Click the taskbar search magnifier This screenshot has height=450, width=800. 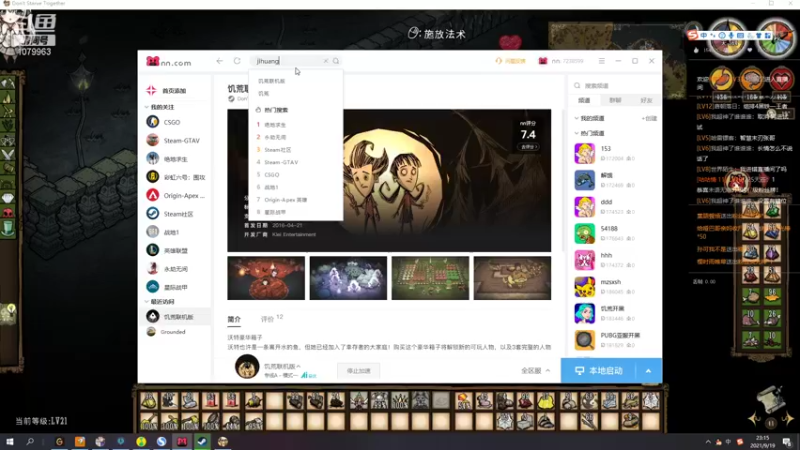pyautogui.click(x=30, y=441)
